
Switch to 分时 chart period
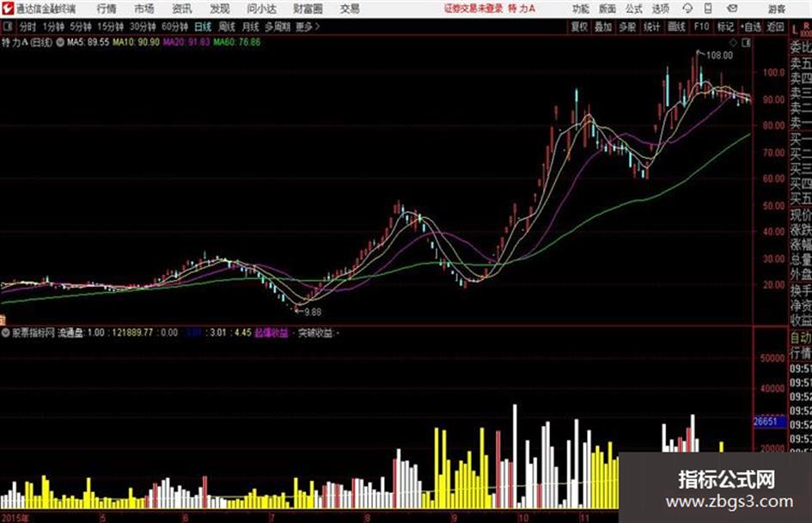point(27,27)
